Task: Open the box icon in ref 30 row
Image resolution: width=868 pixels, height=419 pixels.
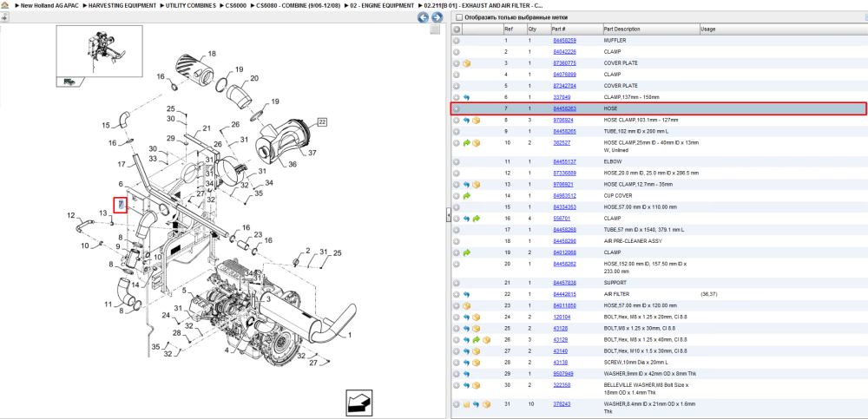Action: coord(476,385)
